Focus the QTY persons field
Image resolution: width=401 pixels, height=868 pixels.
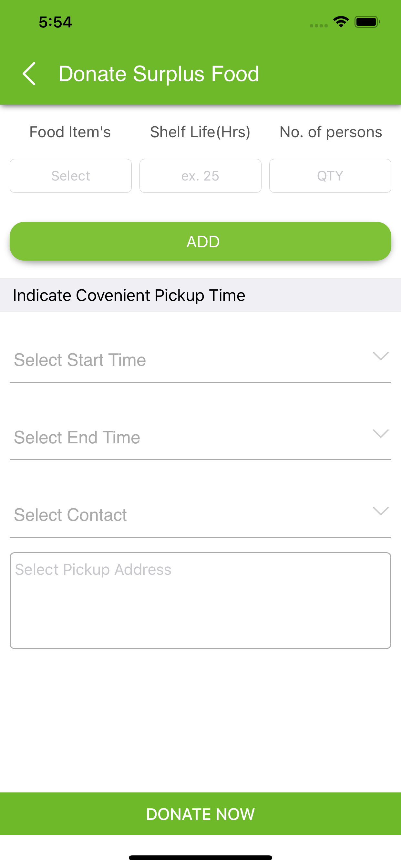pyautogui.click(x=330, y=176)
